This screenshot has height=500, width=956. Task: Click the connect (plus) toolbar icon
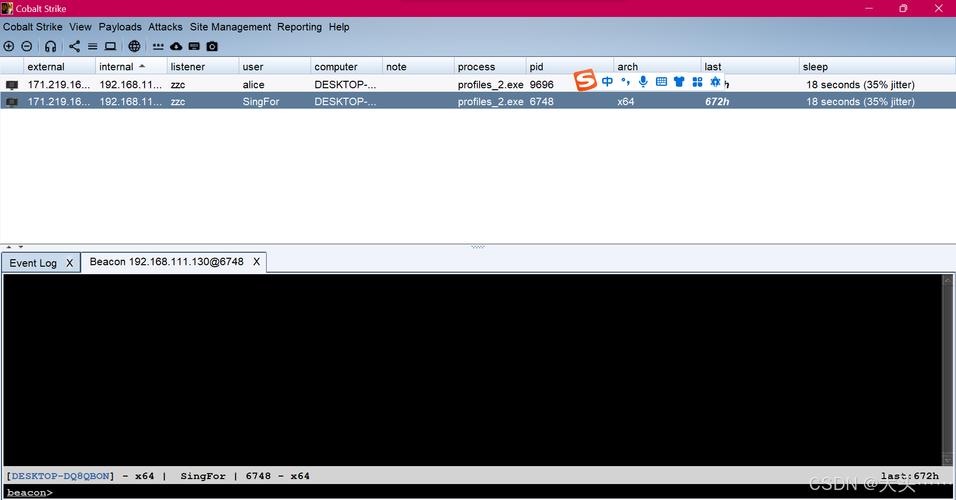click(9, 46)
